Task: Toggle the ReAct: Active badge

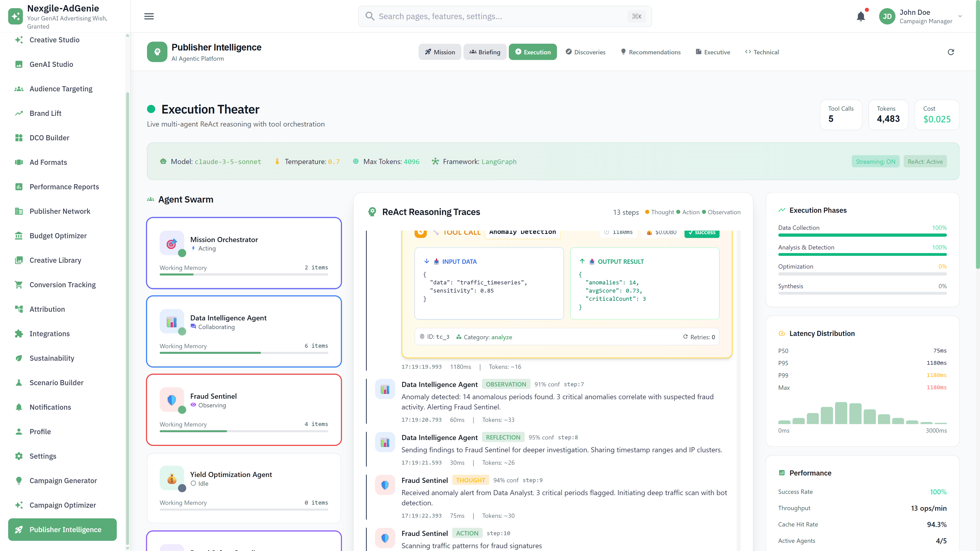Action: 925,161
